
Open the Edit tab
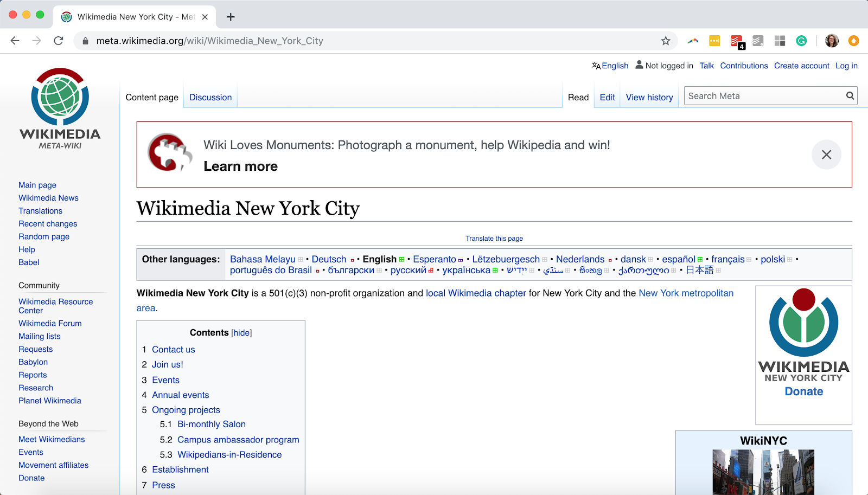(607, 97)
